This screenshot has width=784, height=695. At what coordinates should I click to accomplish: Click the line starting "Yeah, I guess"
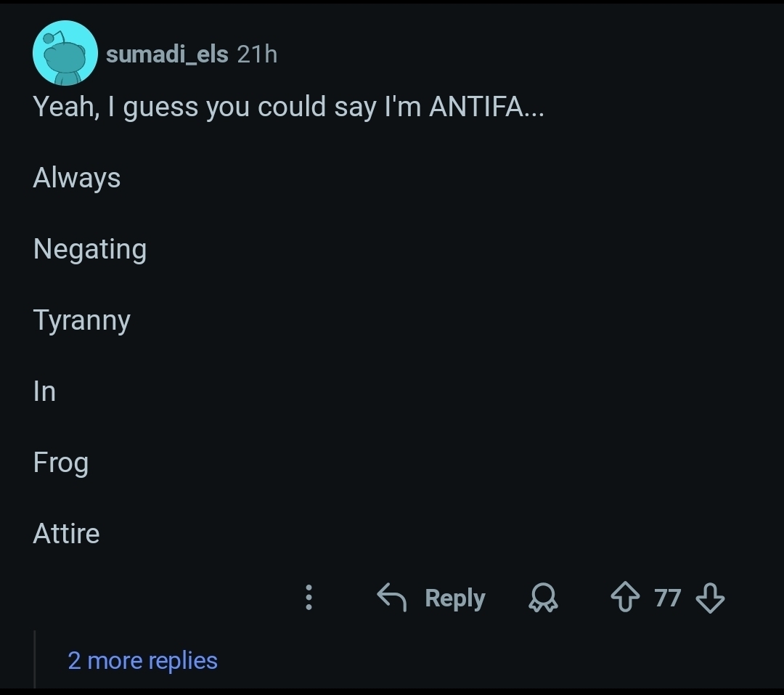coord(287,107)
